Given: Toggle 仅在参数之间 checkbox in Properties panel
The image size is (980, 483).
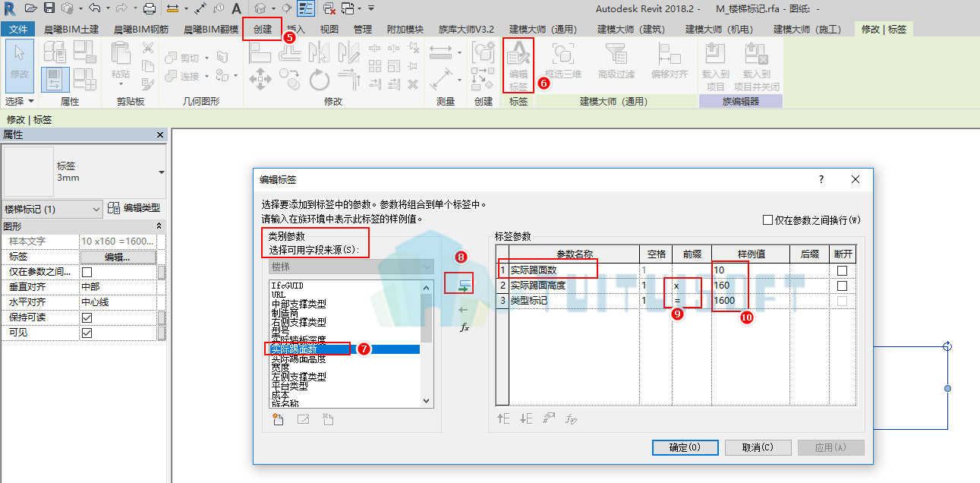Looking at the screenshot, I should click(87, 272).
